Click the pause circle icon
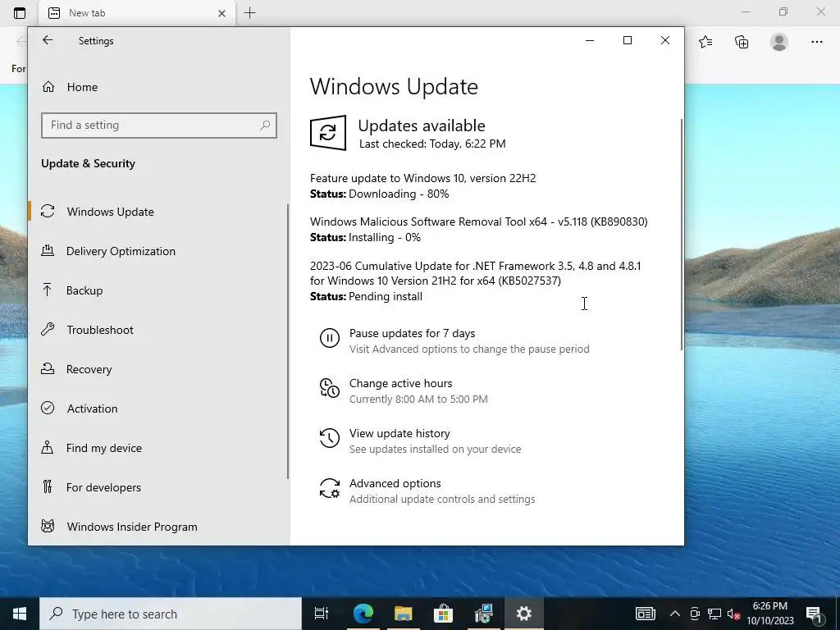 [x=330, y=338]
